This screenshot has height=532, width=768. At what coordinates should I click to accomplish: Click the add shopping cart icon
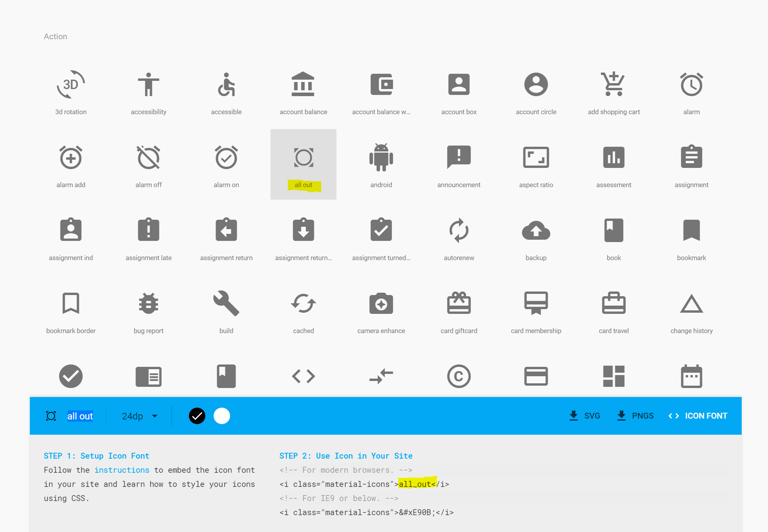tap(613, 84)
